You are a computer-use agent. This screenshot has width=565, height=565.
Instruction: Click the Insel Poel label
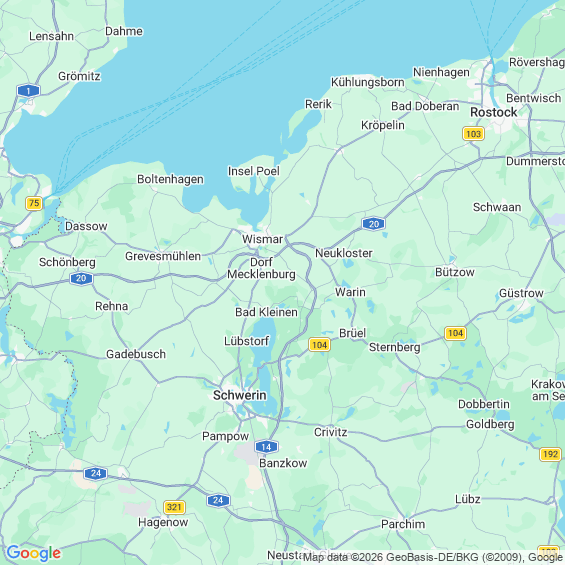point(254,171)
